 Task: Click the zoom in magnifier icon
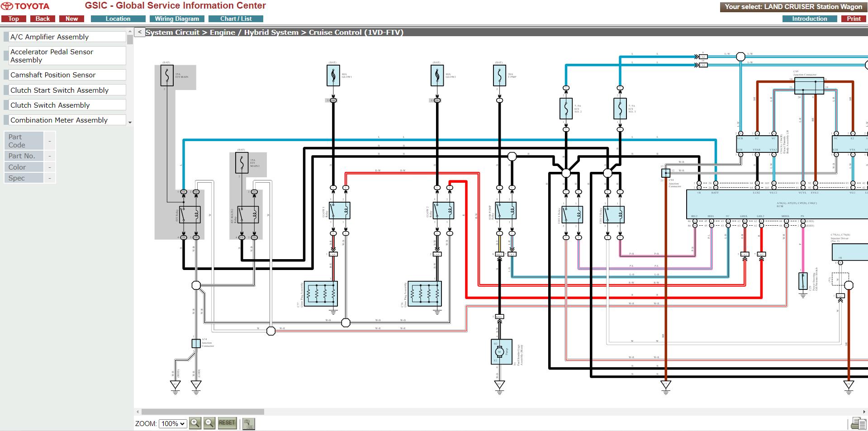pyautogui.click(x=195, y=423)
